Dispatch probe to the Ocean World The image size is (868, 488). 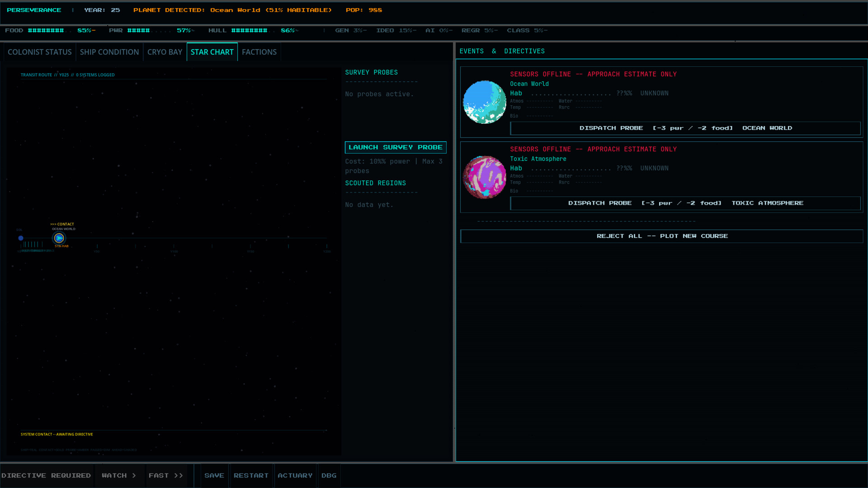coord(685,128)
